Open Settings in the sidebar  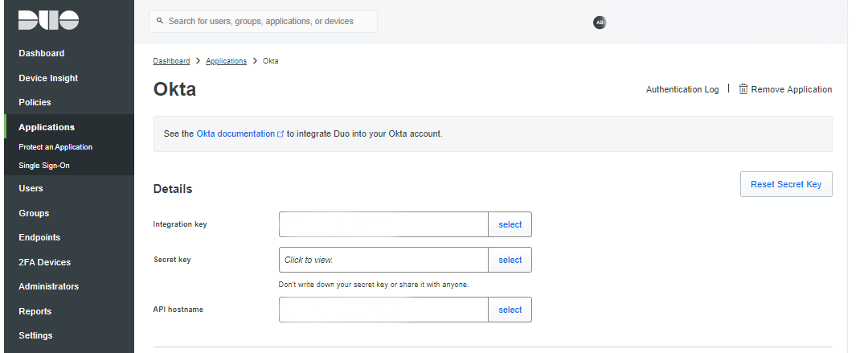pyautogui.click(x=35, y=335)
